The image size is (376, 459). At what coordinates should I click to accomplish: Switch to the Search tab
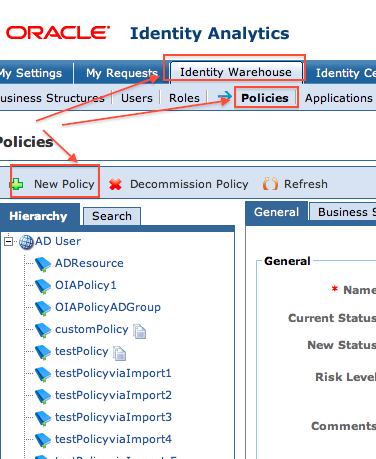(x=112, y=216)
